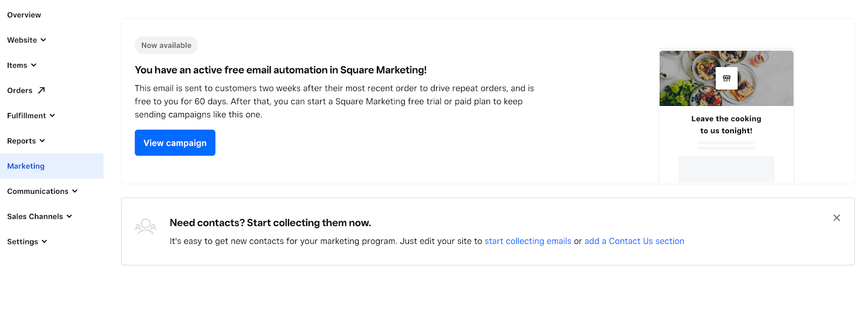Open the email campaign preview thumbnail
This screenshot has width=868, height=321.
point(726,117)
